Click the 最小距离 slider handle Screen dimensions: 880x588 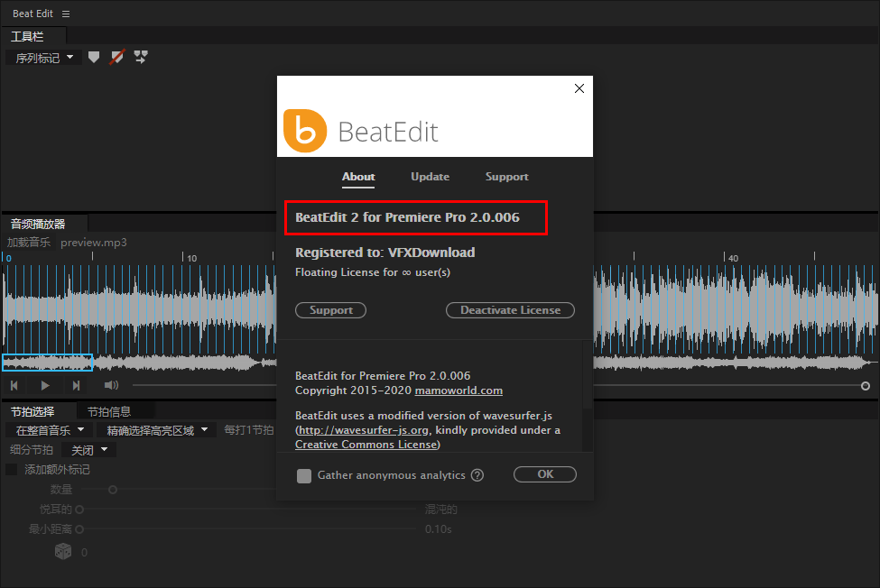[x=79, y=529]
